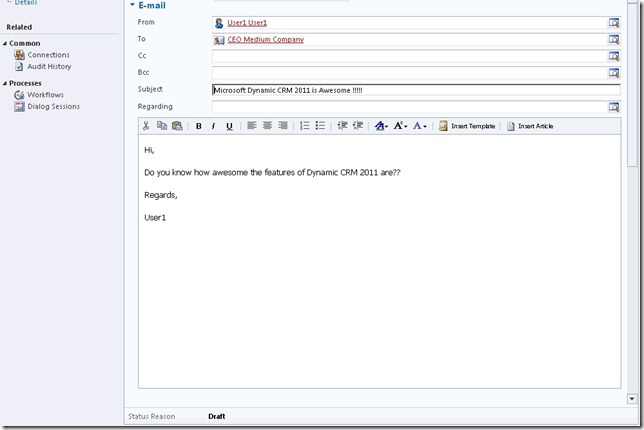Image resolution: width=644 pixels, height=430 pixels.
Task: Click the Insert Article button
Action: [530, 126]
